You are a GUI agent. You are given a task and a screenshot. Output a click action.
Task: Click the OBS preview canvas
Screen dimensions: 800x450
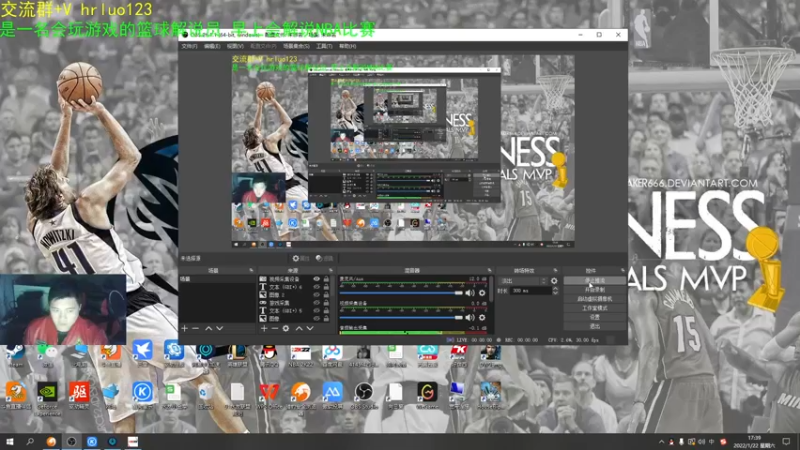coord(403,152)
